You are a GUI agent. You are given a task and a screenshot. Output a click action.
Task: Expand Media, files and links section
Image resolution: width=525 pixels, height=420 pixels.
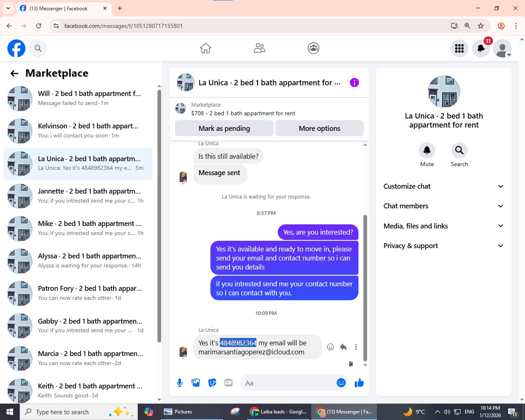coord(443,226)
